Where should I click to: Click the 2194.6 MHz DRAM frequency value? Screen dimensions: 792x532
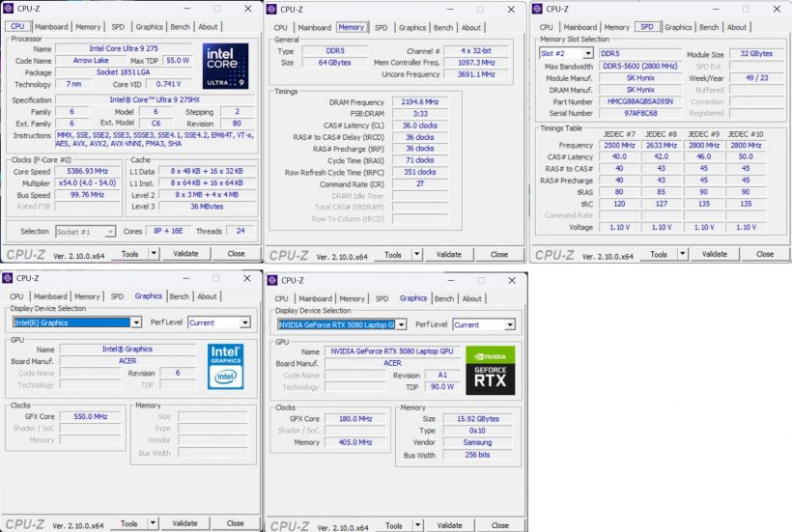click(x=420, y=102)
